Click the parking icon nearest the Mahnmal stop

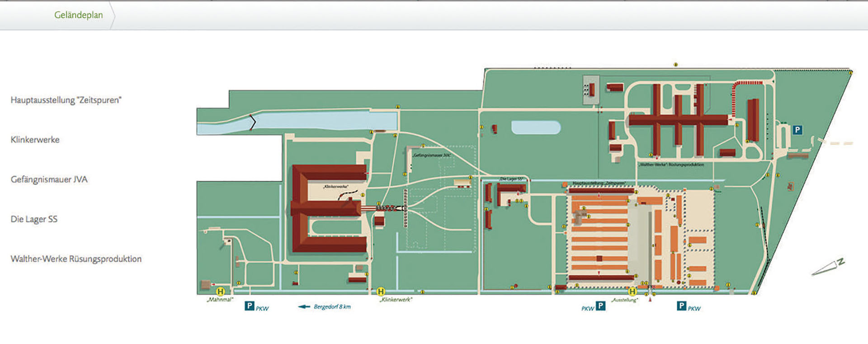click(249, 306)
